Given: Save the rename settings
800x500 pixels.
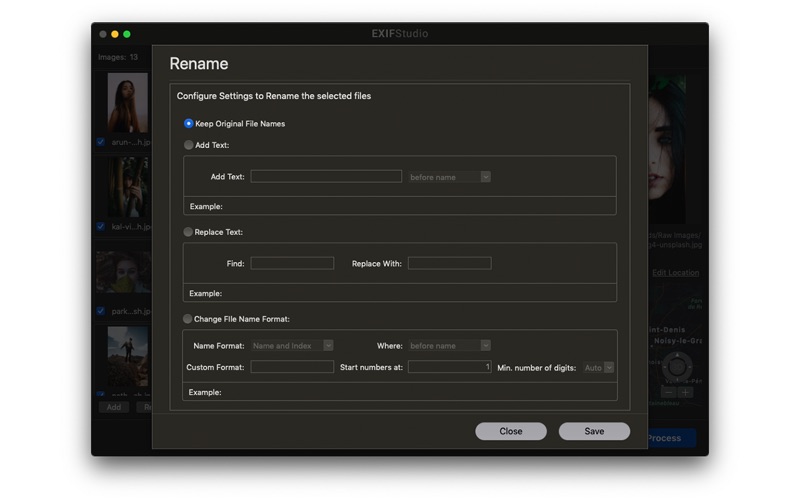Looking at the screenshot, I should (x=594, y=431).
